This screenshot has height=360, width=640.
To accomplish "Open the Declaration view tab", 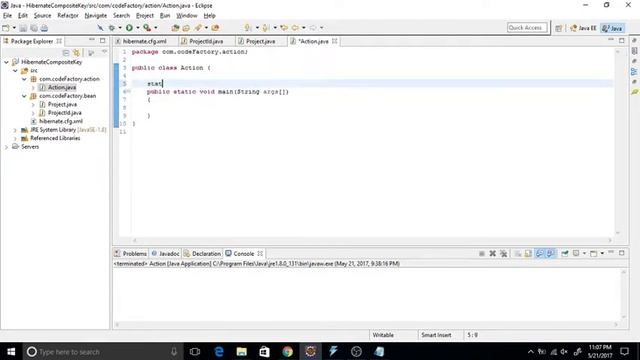I will point(202,253).
